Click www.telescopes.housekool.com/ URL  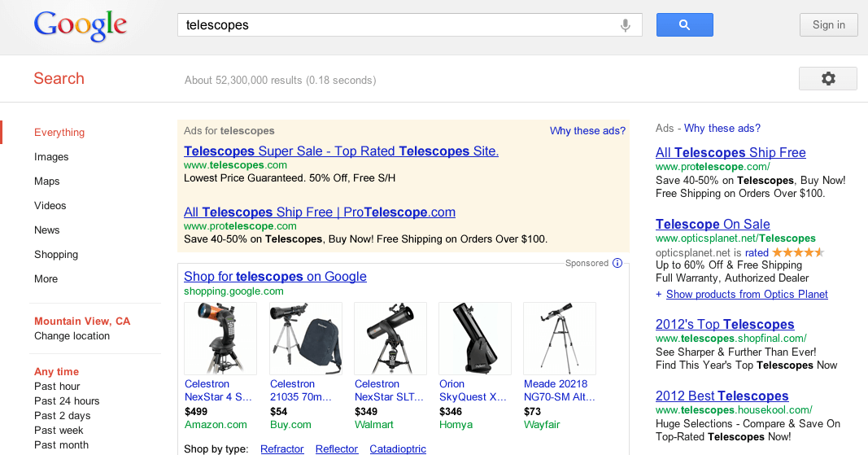[734, 410]
